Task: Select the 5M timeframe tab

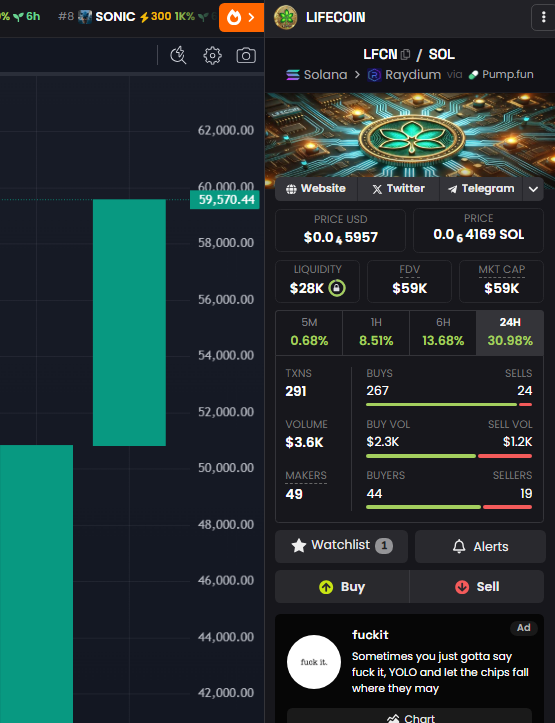Action: pos(309,332)
